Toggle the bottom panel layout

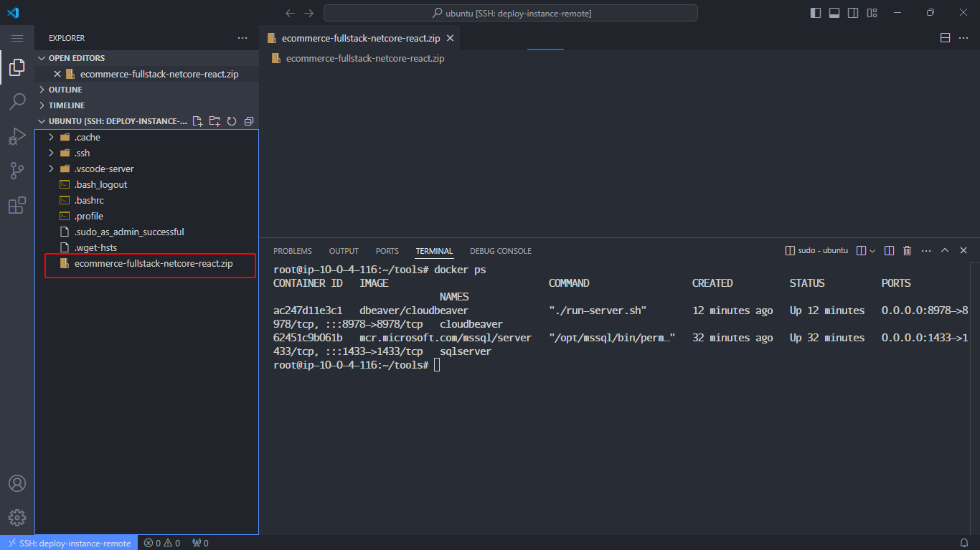pos(834,13)
